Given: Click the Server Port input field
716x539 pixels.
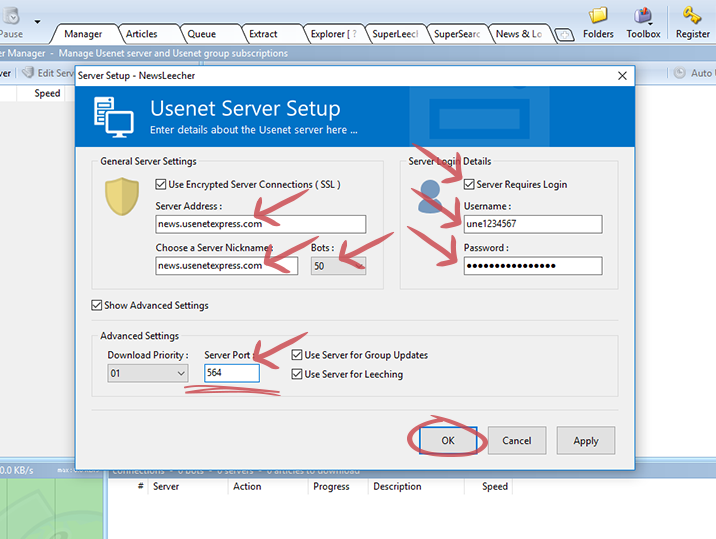Looking at the screenshot, I should click(x=232, y=373).
